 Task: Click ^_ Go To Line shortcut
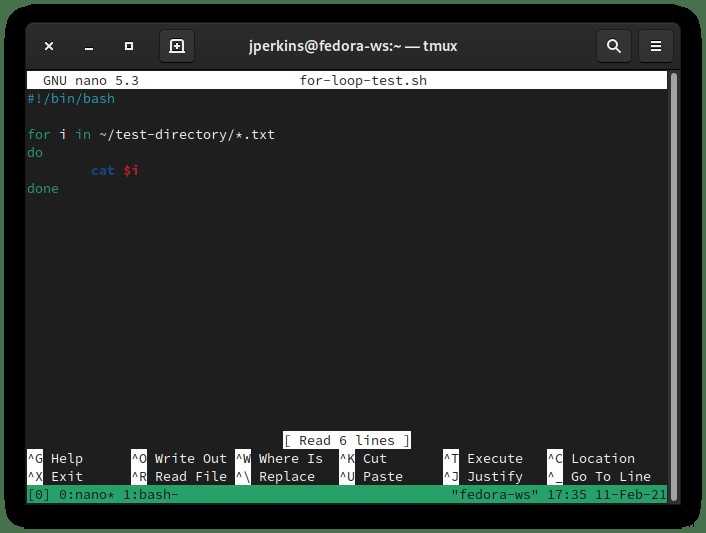tap(599, 476)
